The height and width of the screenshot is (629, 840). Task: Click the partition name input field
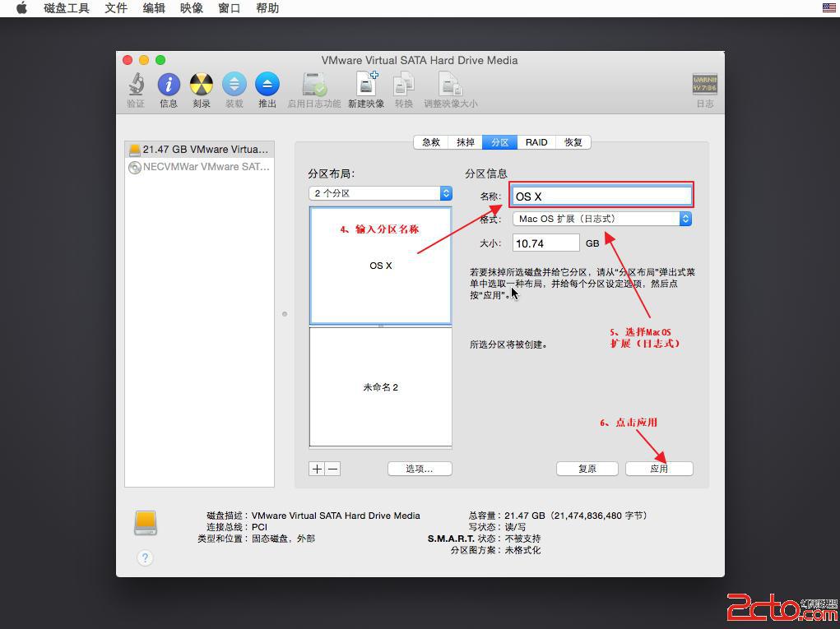tap(601, 196)
